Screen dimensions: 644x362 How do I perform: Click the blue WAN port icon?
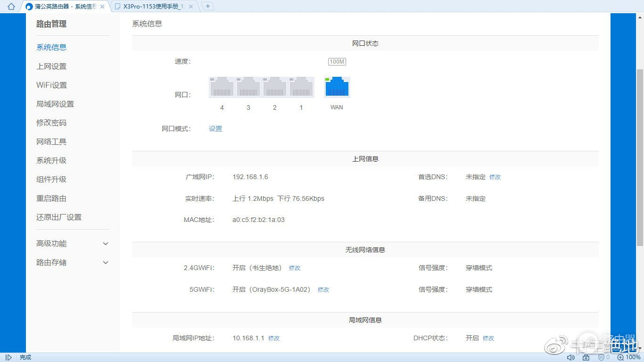click(x=337, y=87)
